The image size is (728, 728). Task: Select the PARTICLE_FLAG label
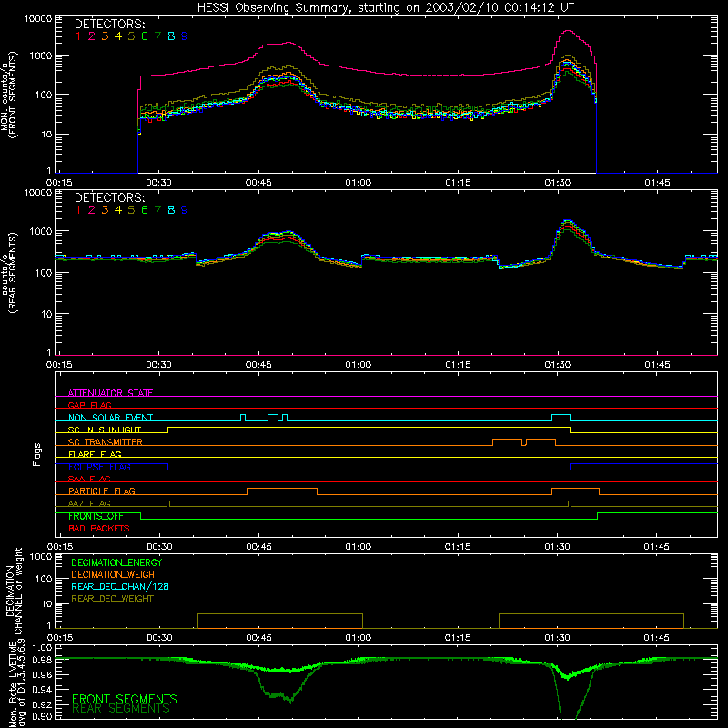tap(102, 490)
